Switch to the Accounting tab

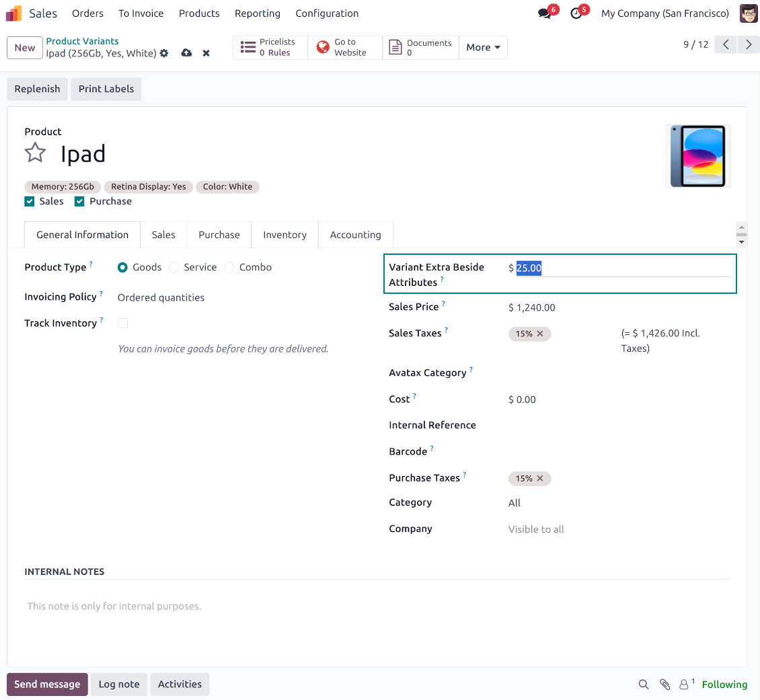coord(355,235)
